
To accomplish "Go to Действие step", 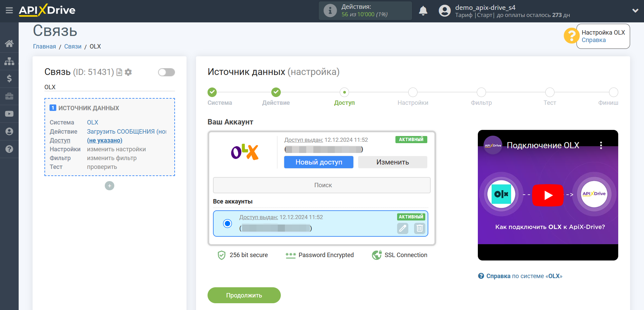I will pos(276,92).
